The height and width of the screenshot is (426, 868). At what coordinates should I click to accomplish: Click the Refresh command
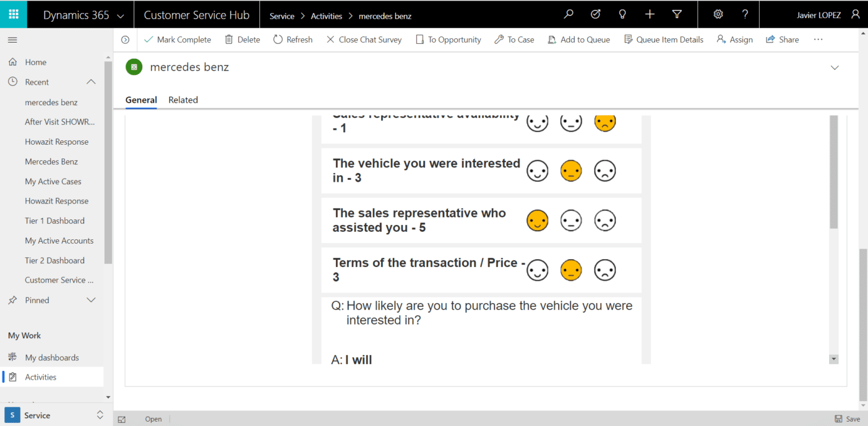click(293, 39)
